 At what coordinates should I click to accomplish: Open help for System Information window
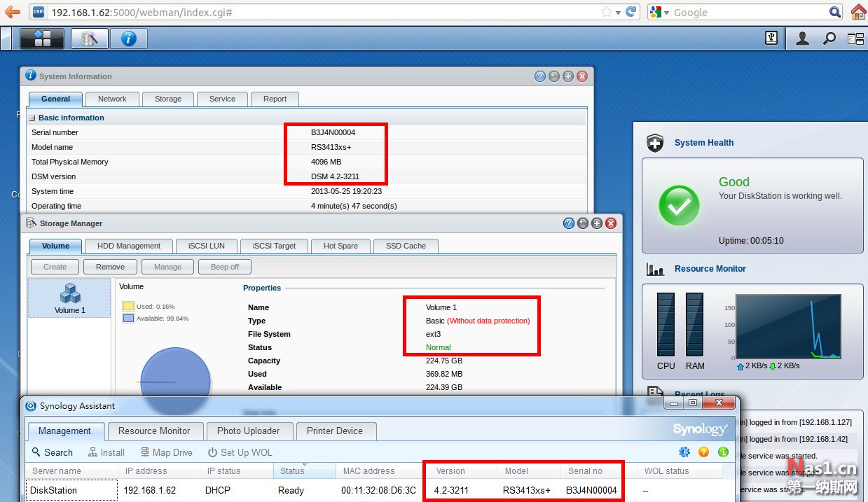point(540,76)
